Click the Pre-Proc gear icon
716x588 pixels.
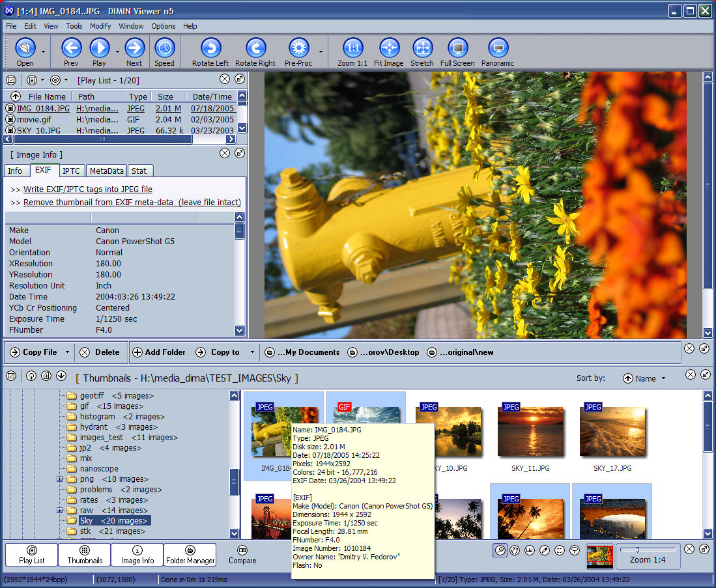[298, 48]
